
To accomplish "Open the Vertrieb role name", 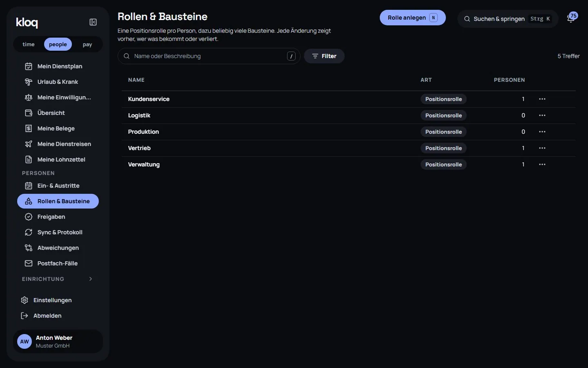I will point(139,148).
